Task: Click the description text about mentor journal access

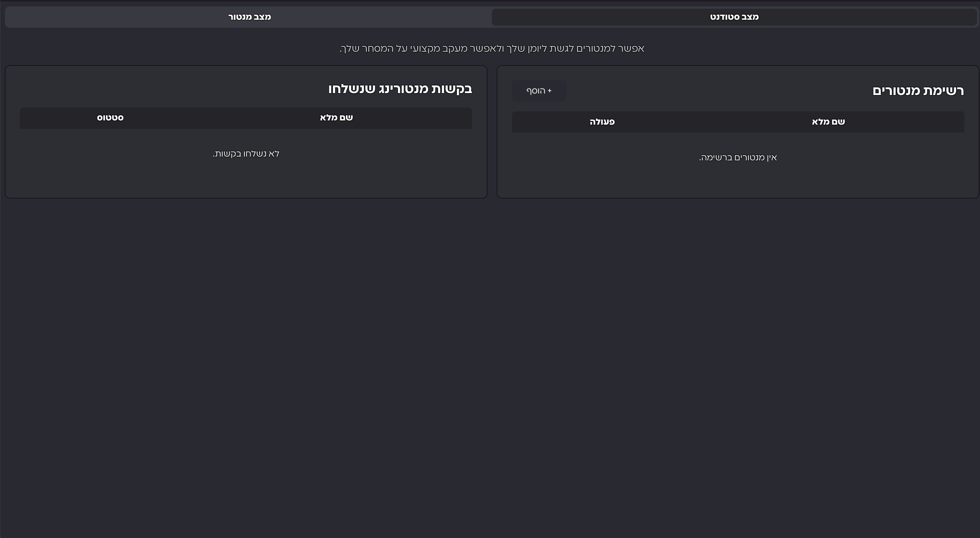Action: [x=492, y=48]
